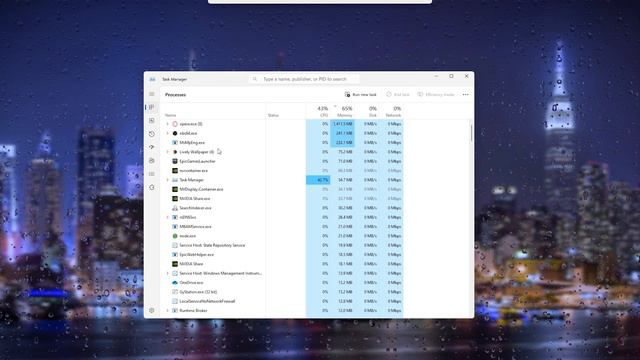Open Task Manager Settings gear icon

(152, 311)
